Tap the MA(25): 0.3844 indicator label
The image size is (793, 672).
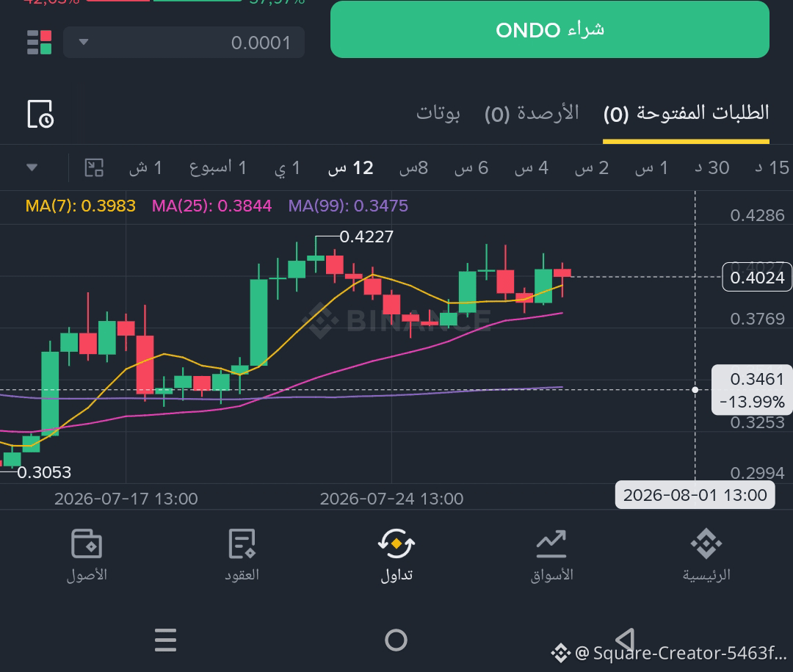pyautogui.click(x=212, y=206)
